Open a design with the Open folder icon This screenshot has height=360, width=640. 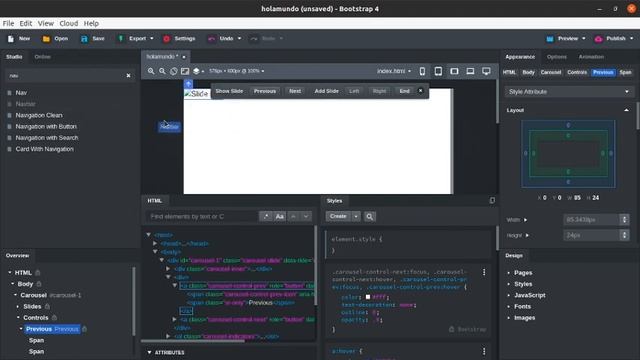click(46, 39)
